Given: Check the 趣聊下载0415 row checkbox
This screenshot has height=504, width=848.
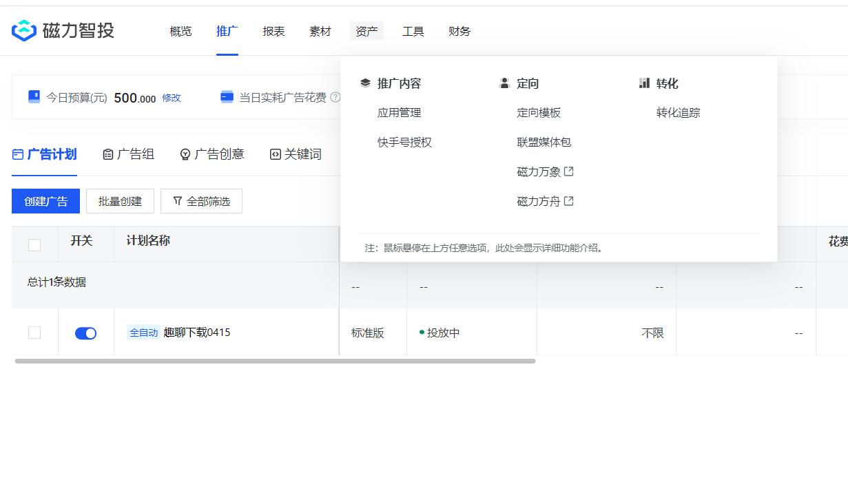Looking at the screenshot, I should pyautogui.click(x=34, y=333).
